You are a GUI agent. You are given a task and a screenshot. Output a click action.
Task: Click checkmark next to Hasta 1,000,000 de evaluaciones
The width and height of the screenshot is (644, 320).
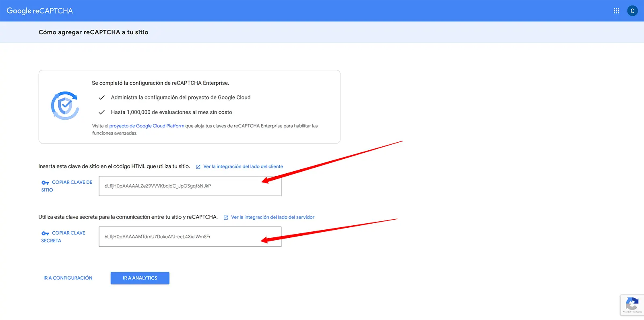click(102, 112)
